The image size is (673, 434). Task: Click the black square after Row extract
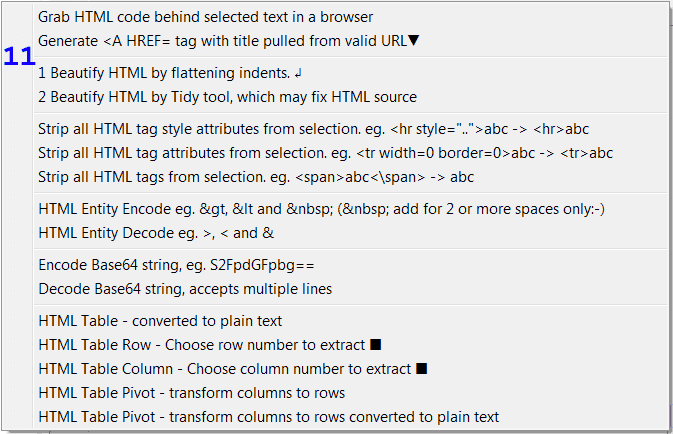(x=375, y=345)
